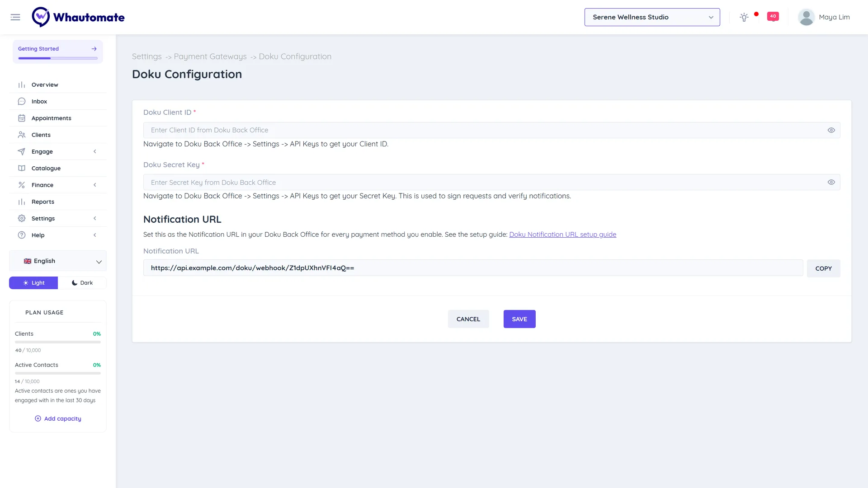Image resolution: width=868 pixels, height=488 pixels.
Task: Click the Clients plan usage bar
Action: (x=58, y=342)
